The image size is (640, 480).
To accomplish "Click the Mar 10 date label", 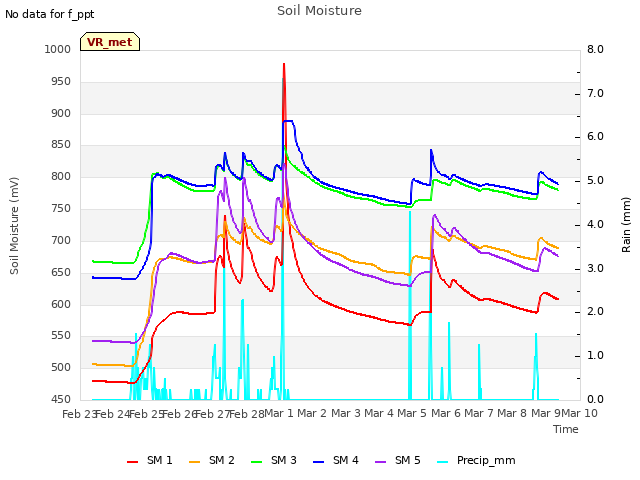I will (579, 413).
